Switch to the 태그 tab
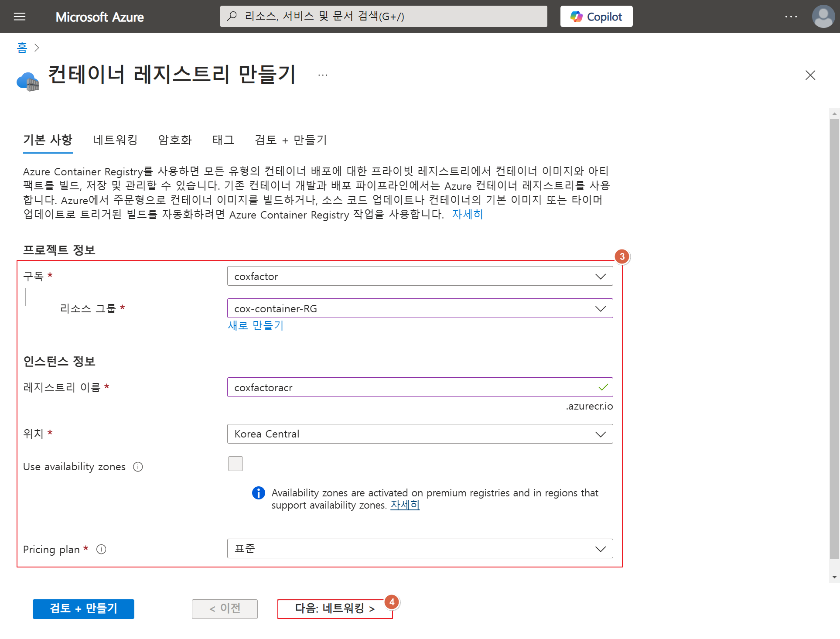Screen dimensions: 840x639 point(223,140)
